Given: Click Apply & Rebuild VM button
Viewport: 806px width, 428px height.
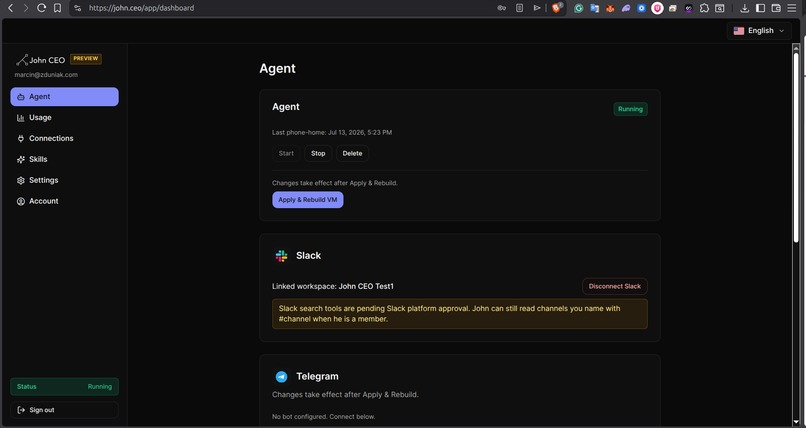Looking at the screenshot, I should point(307,200).
